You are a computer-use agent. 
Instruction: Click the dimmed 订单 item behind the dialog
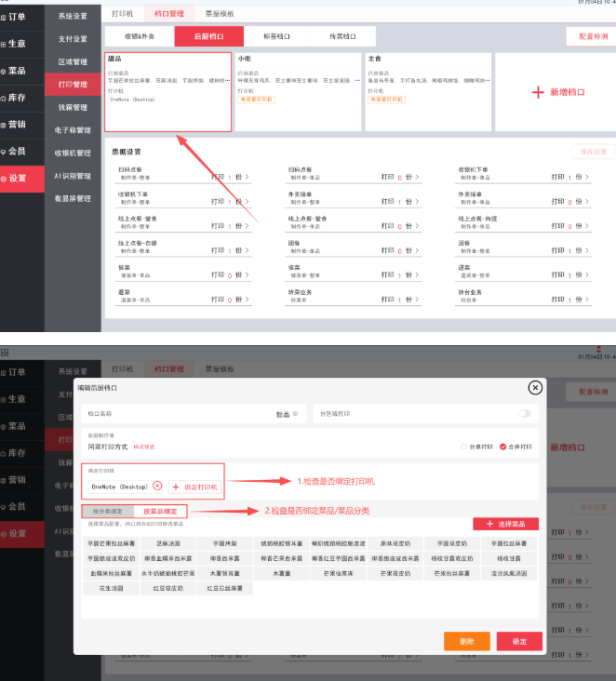(x=22, y=372)
